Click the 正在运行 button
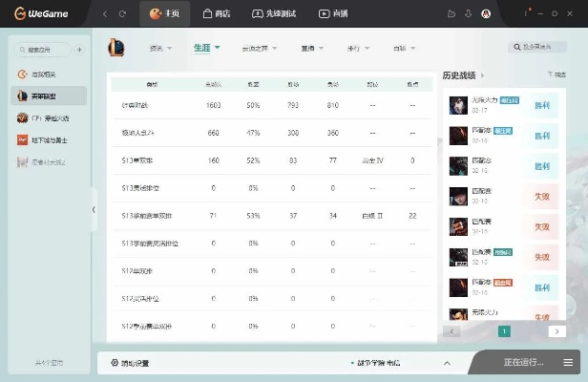Screen dimensions: 588x382 (524, 363)
